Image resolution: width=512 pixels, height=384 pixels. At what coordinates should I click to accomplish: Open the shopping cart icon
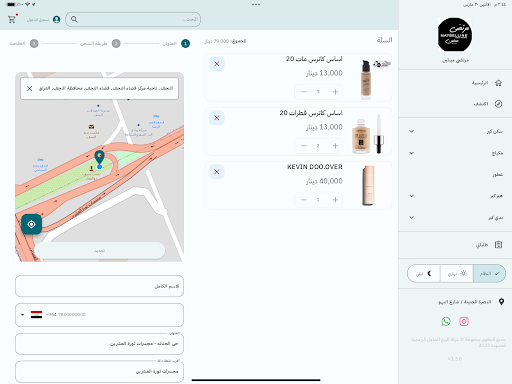tap(12, 19)
